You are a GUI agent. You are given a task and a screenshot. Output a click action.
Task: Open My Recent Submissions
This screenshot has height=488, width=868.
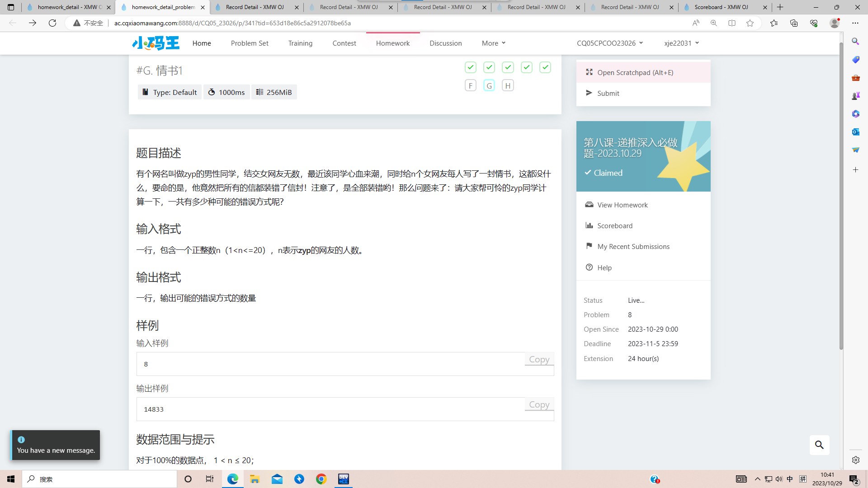pos(643,246)
